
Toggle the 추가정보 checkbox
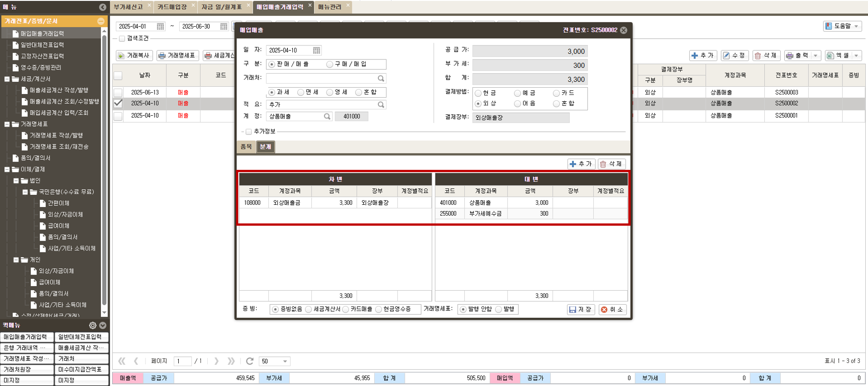249,132
